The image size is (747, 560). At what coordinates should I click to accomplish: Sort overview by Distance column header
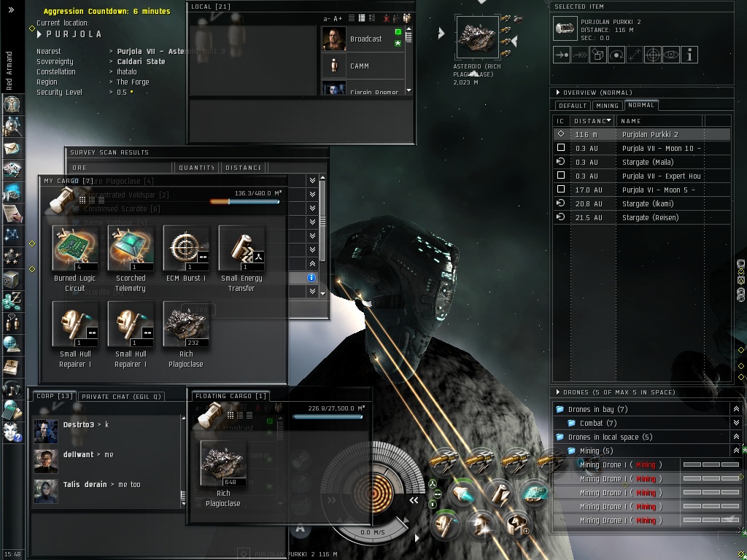[592, 121]
